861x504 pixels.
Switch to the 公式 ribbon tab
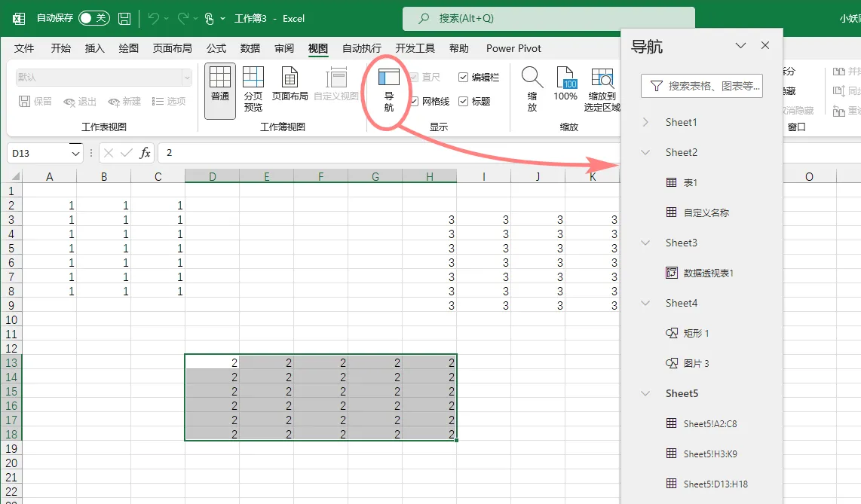216,48
